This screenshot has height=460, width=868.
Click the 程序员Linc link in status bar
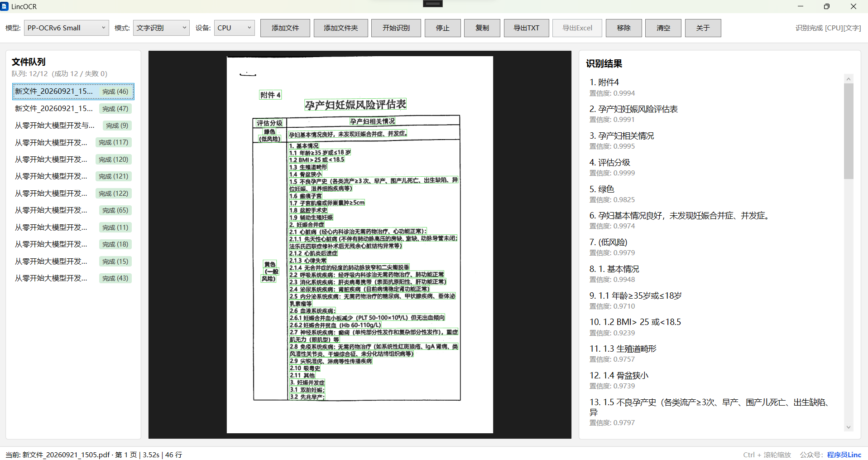(x=844, y=455)
